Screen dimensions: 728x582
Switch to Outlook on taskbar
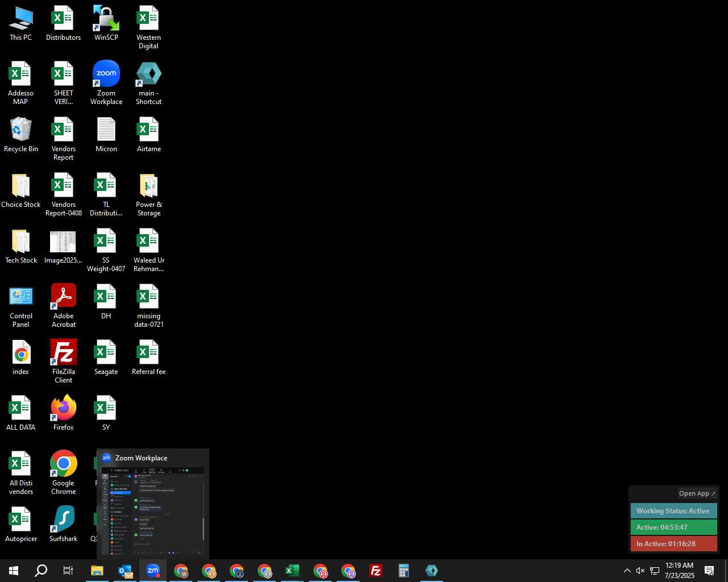(x=125, y=571)
